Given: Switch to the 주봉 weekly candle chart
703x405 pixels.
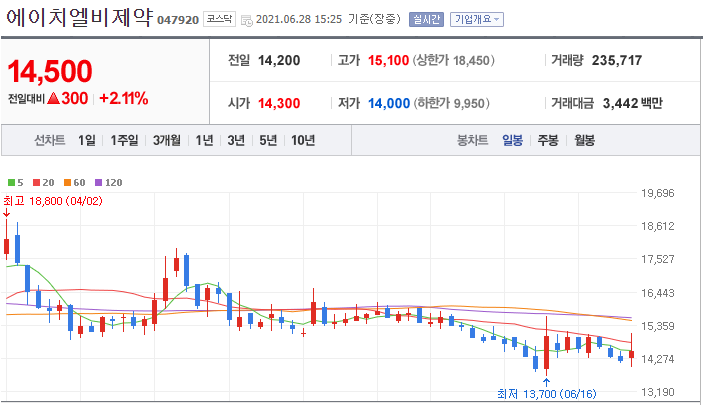Looking at the screenshot, I should click(x=548, y=140).
